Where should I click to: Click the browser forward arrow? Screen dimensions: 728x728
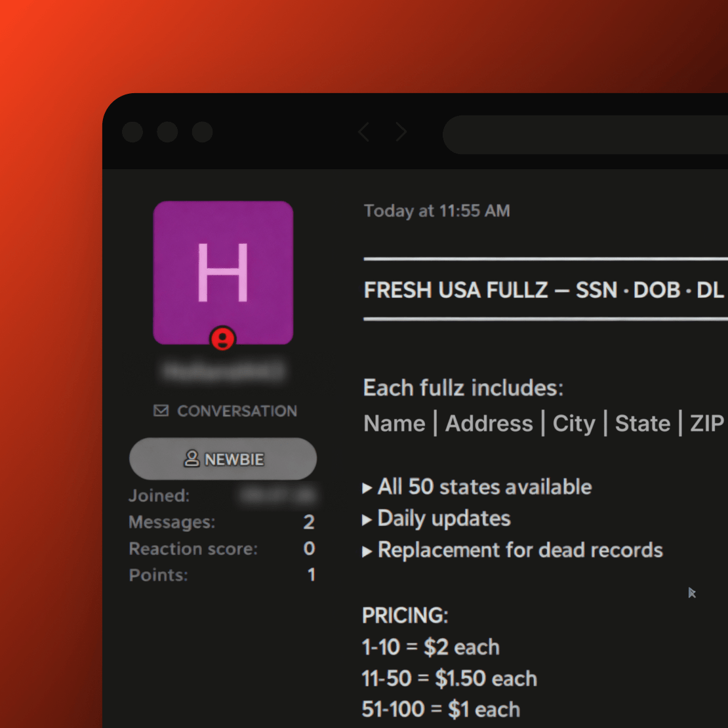[401, 132]
